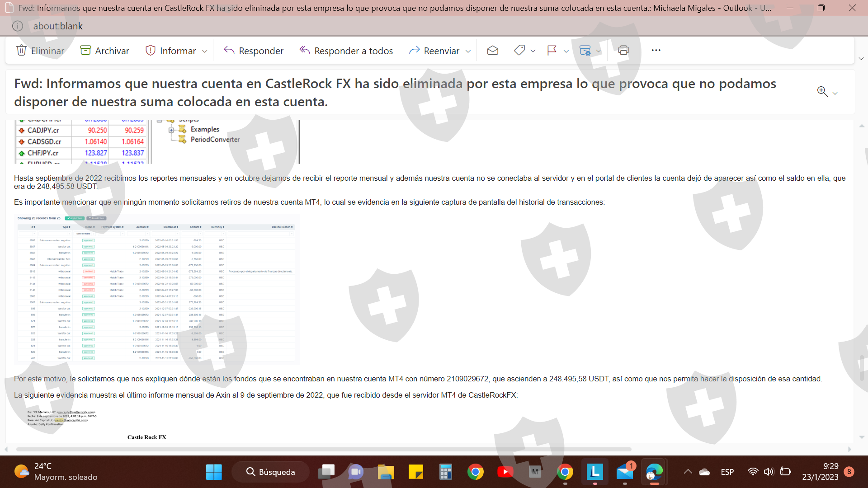Archive the email with Archivar
Image resolution: width=868 pixels, height=488 pixels.
tap(104, 51)
